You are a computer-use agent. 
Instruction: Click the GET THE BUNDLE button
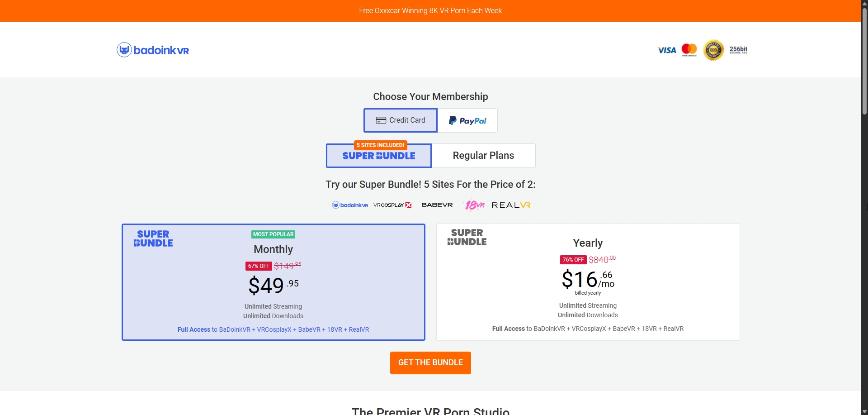click(x=430, y=363)
